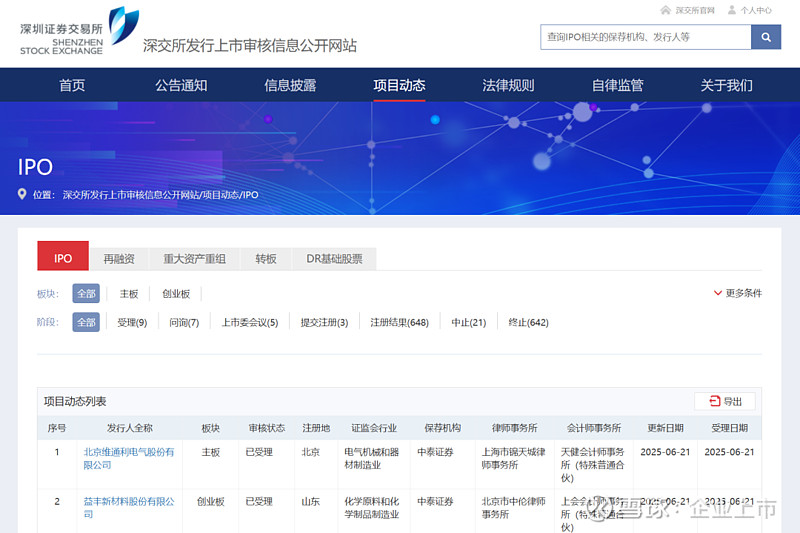Click the home icon for 深交所官网
Screen dimensions: 800x533
click(x=665, y=10)
